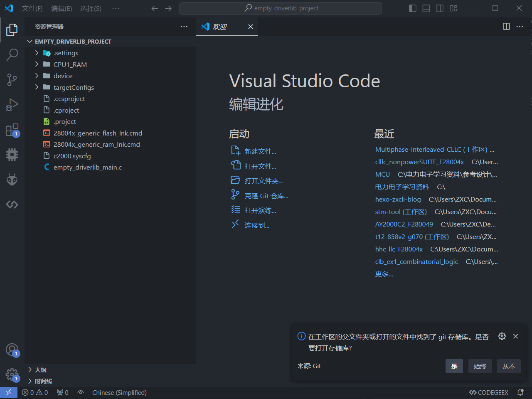Open the Extensions view

(x=12, y=130)
